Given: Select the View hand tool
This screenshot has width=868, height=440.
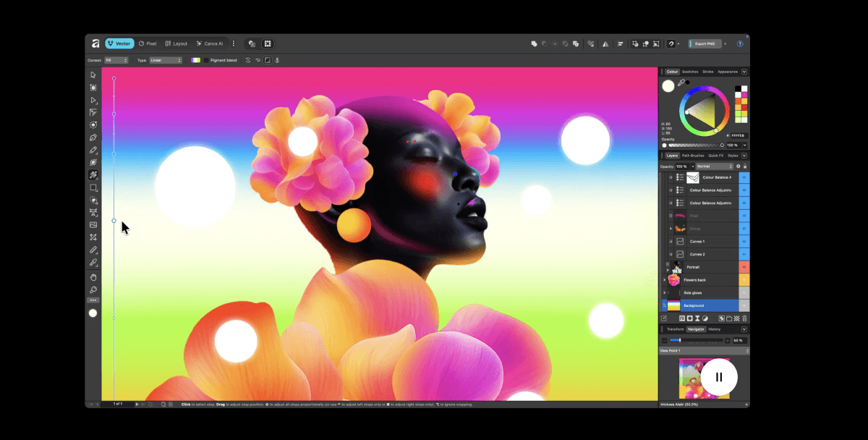Looking at the screenshot, I should 93,277.
